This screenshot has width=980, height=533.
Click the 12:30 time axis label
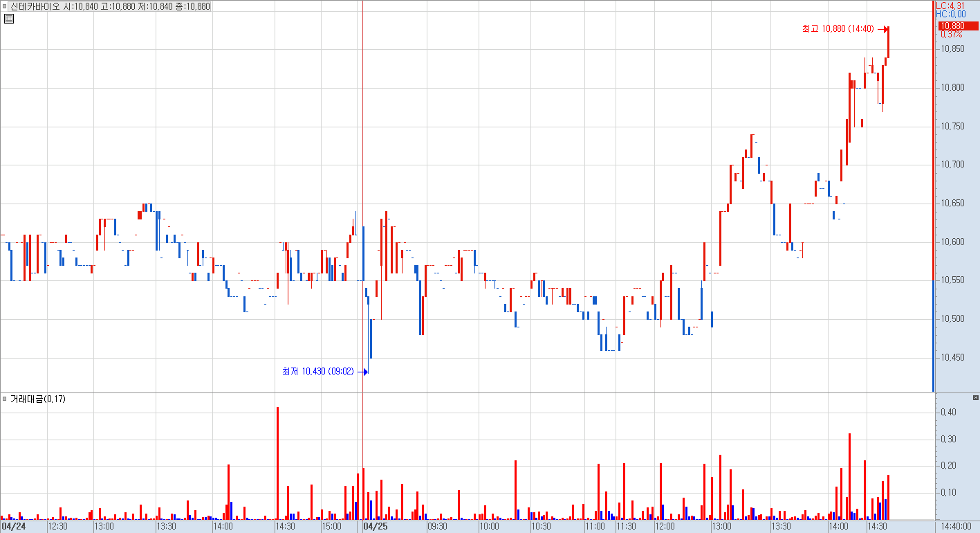[57, 527]
